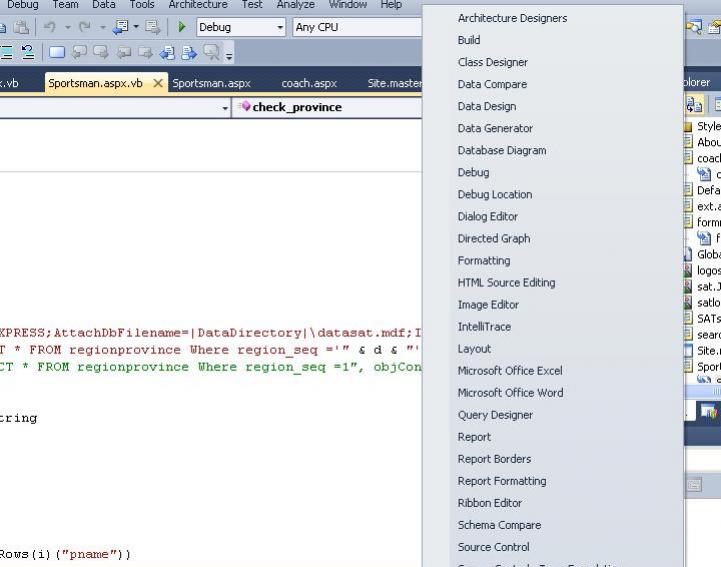Switch to the coach.aspx tab
The height and width of the screenshot is (567, 721).
309,83
